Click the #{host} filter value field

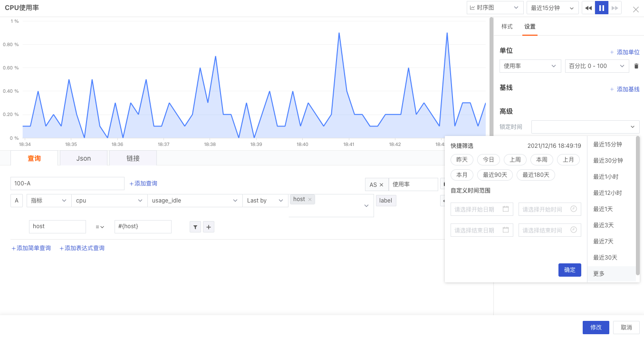click(143, 227)
